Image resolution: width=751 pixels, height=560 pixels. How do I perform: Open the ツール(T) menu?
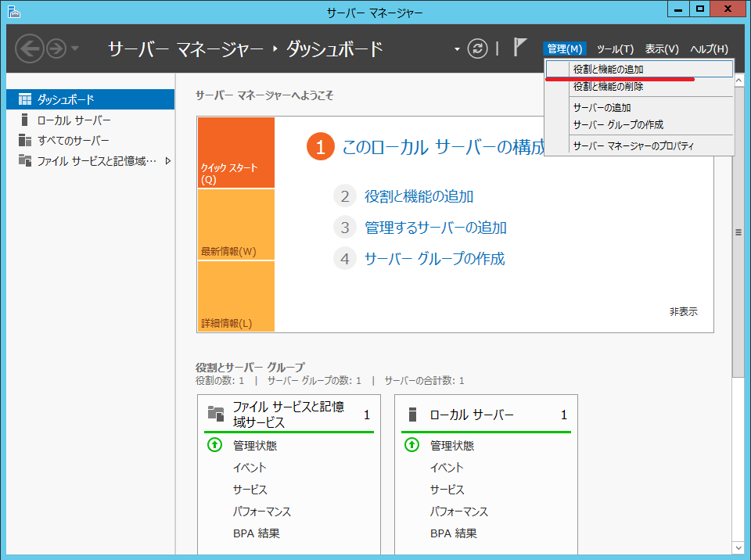[615, 49]
